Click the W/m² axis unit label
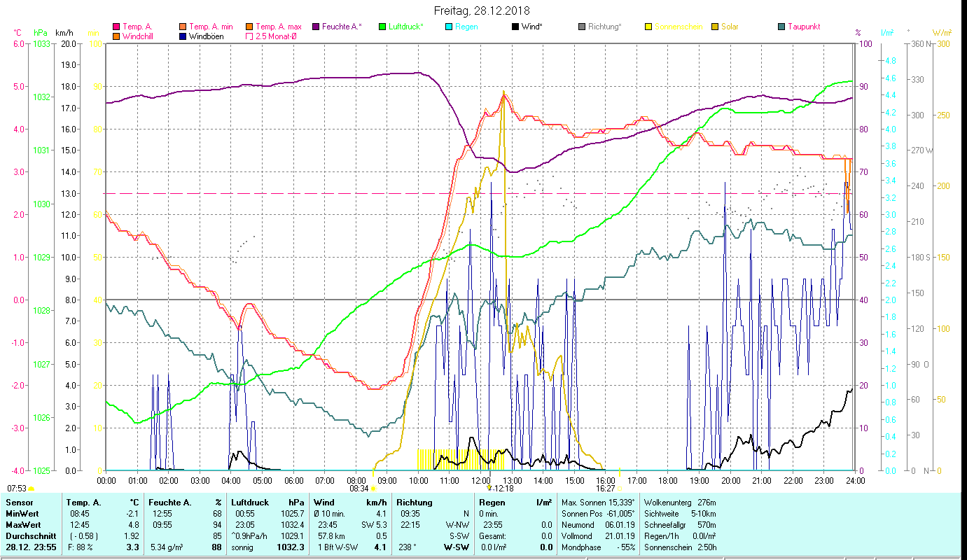 point(942,33)
